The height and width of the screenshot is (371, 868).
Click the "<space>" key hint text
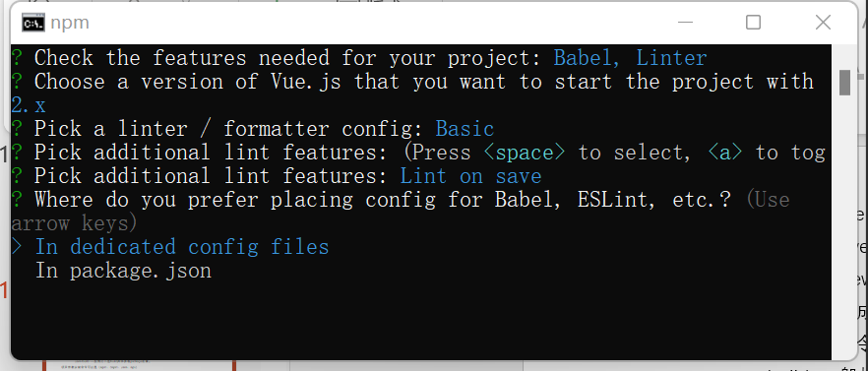525,153
